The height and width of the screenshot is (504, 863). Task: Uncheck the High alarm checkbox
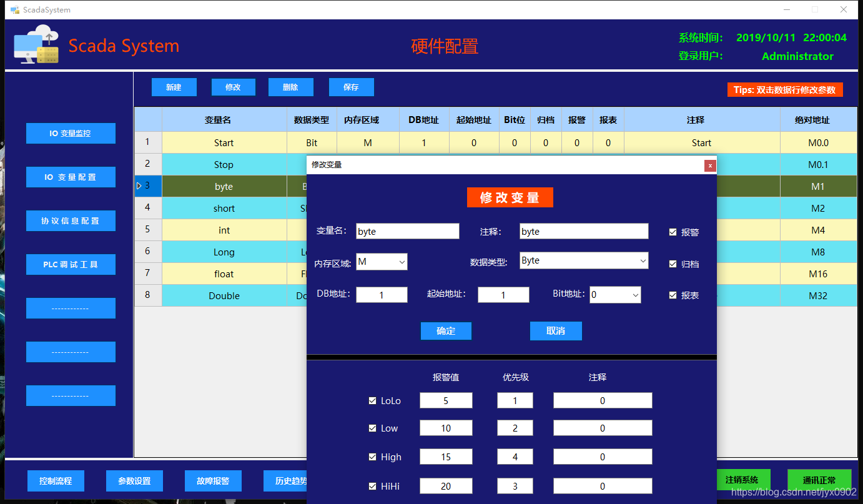(373, 457)
